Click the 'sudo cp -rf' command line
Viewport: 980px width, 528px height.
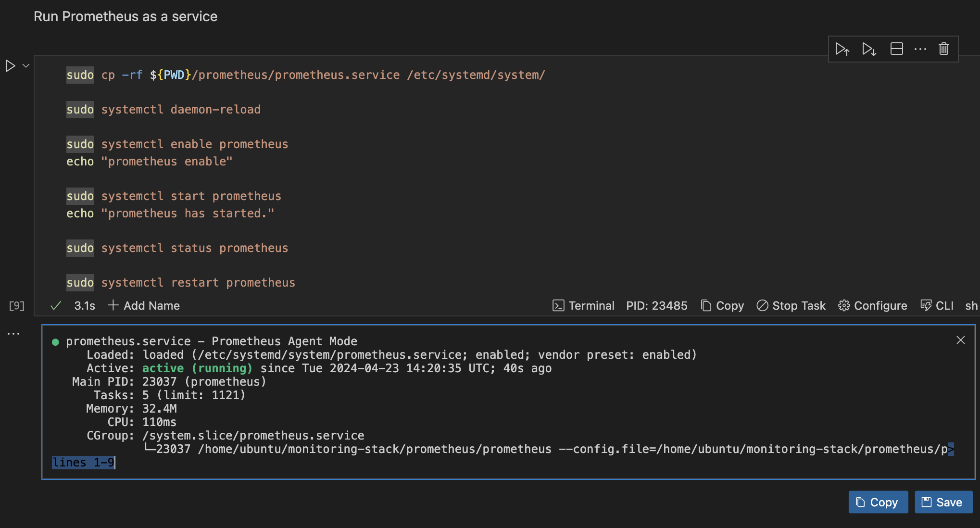pos(306,75)
